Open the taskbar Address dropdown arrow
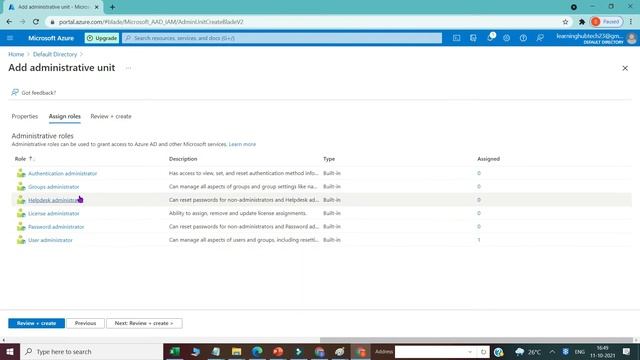Screen dimensions: 640x360 coord(470,351)
